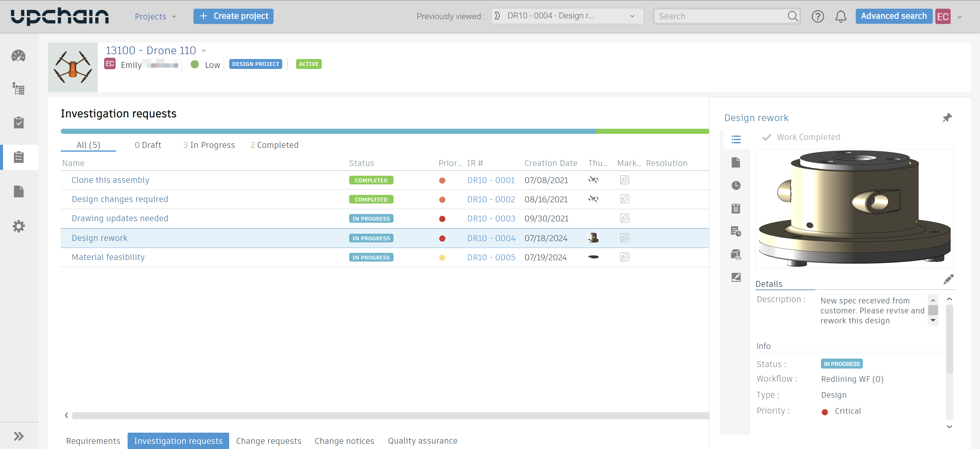Viewport: 980px width, 449px height.
Task: Pin the Design rework details panel
Action: pyautogui.click(x=947, y=118)
